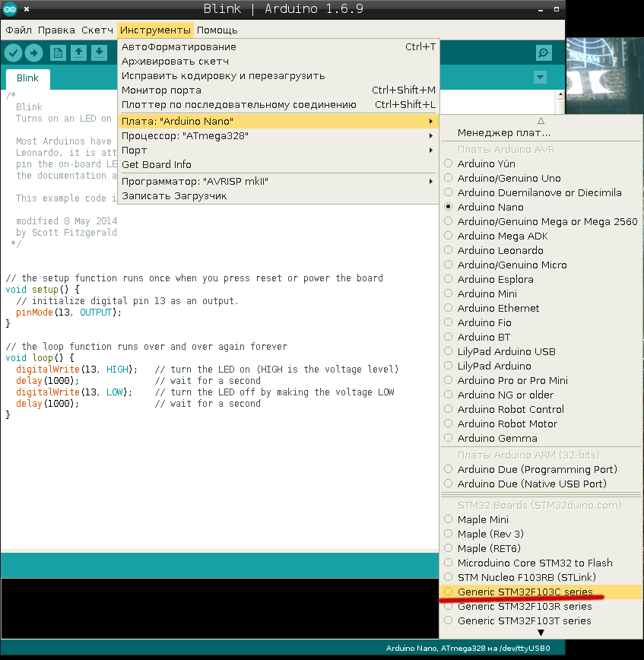Image resolution: width=644 pixels, height=660 pixels.
Task: Select Arduino Duemilanove or Diecimila board
Action: coord(541,192)
